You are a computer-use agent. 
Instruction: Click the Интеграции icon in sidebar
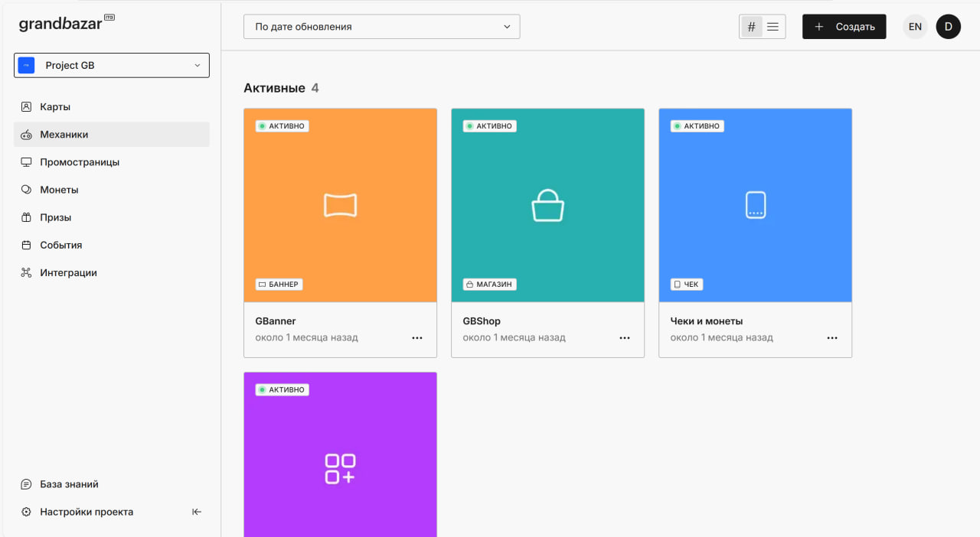coord(26,272)
